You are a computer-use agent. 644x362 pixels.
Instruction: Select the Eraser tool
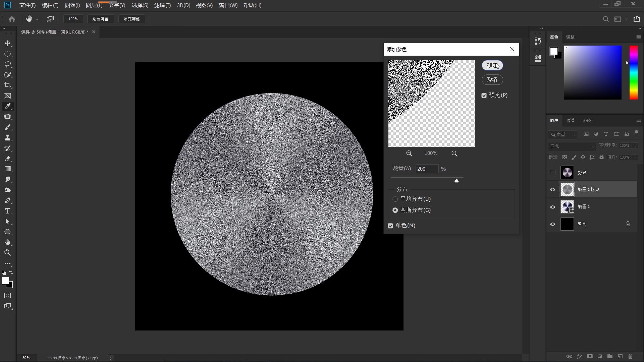click(x=8, y=159)
